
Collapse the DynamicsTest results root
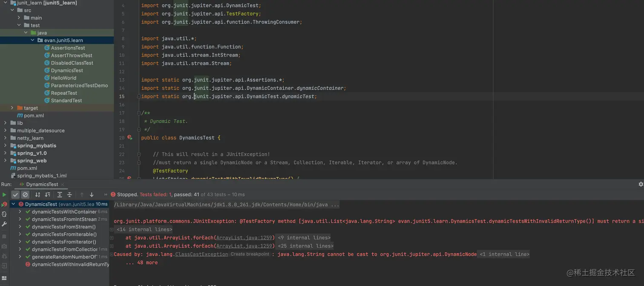(x=13, y=204)
